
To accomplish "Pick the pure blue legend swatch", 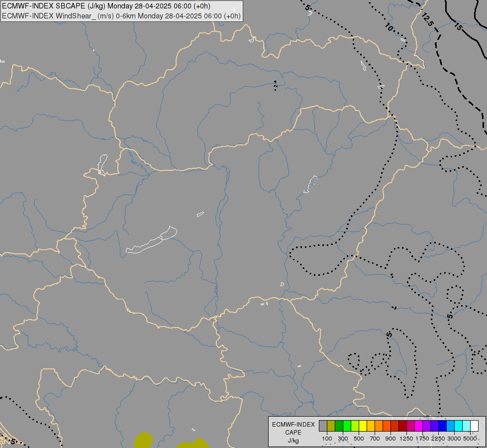I will click(443, 426).
